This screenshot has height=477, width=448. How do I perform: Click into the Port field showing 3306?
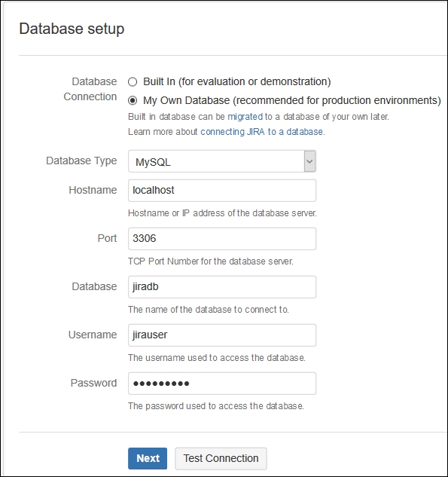coord(222,239)
